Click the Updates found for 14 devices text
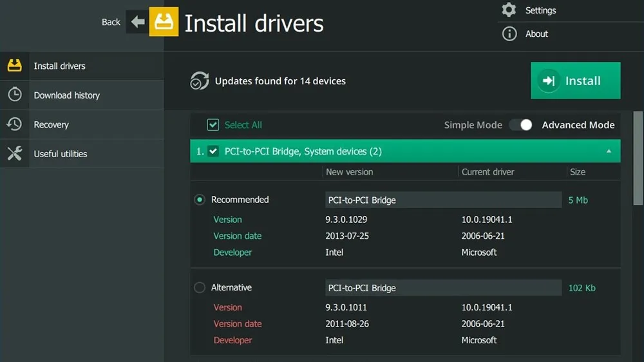644x362 pixels. coord(280,81)
